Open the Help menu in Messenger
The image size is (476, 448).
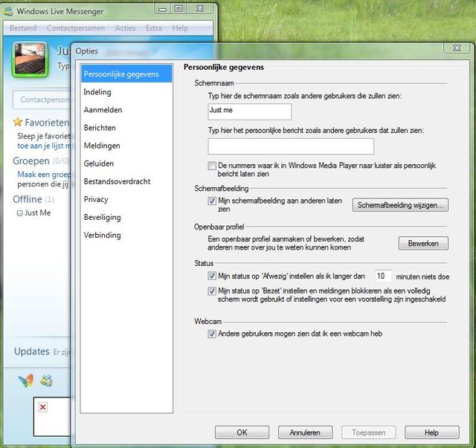[x=180, y=28]
